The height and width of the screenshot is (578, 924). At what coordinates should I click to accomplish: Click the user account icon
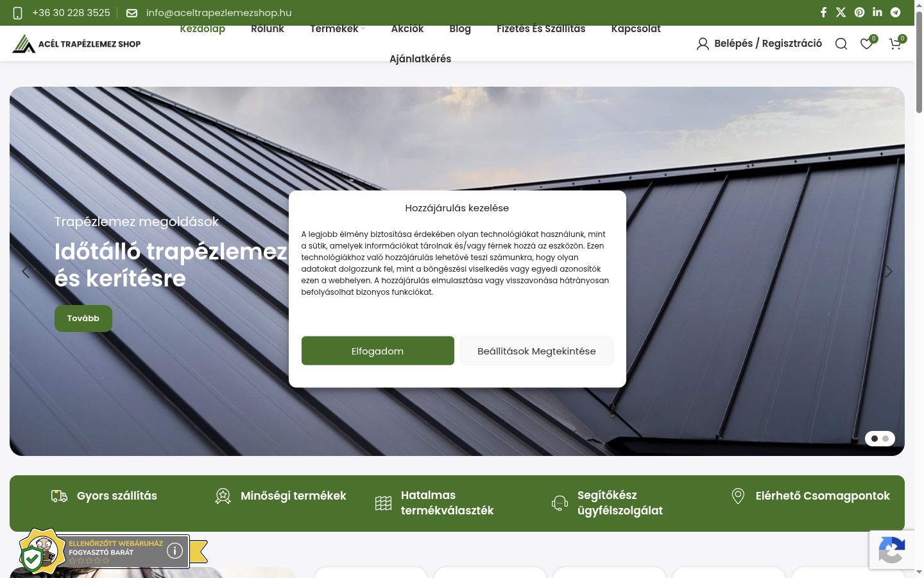pos(703,44)
